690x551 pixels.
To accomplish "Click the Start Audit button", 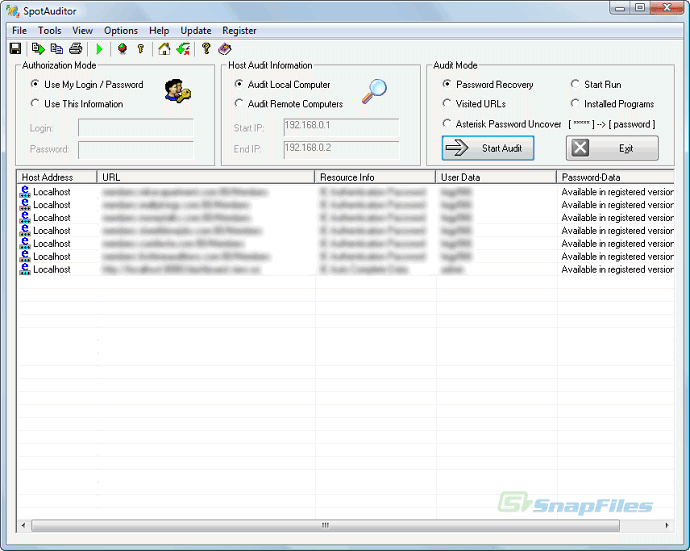I will click(488, 148).
